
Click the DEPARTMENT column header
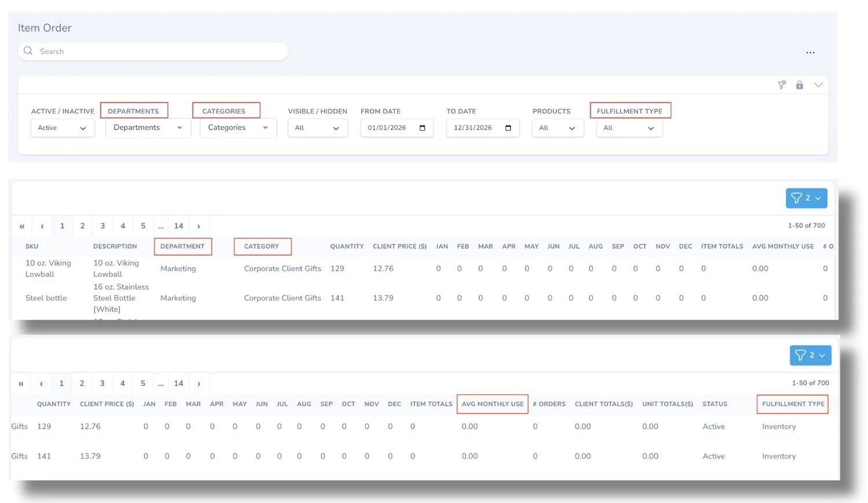coord(182,246)
